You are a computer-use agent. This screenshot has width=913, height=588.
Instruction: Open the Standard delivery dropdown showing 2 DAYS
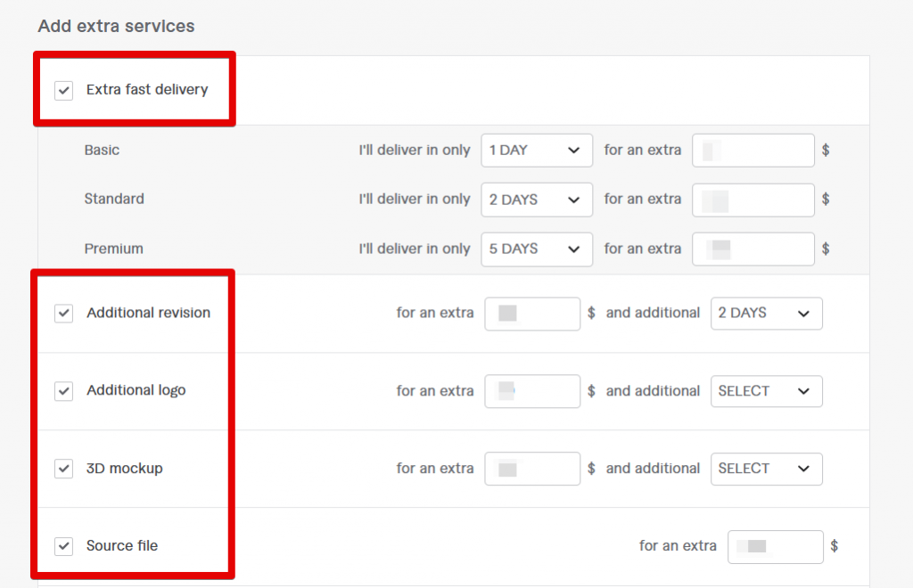536,200
